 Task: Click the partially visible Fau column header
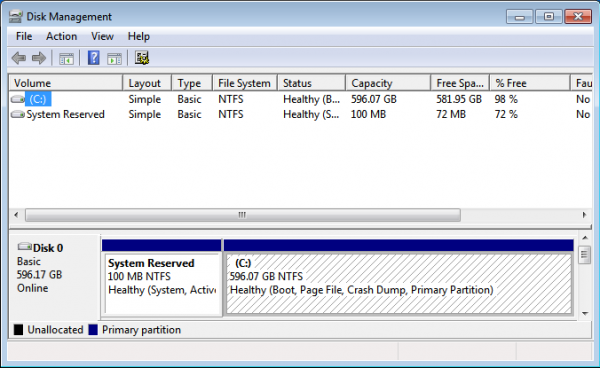582,83
